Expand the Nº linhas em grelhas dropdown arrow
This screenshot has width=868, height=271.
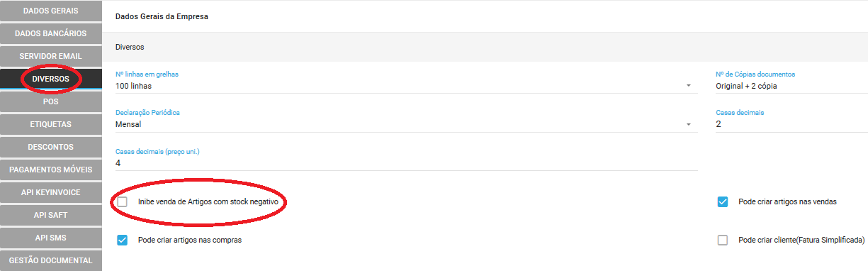[688, 87]
